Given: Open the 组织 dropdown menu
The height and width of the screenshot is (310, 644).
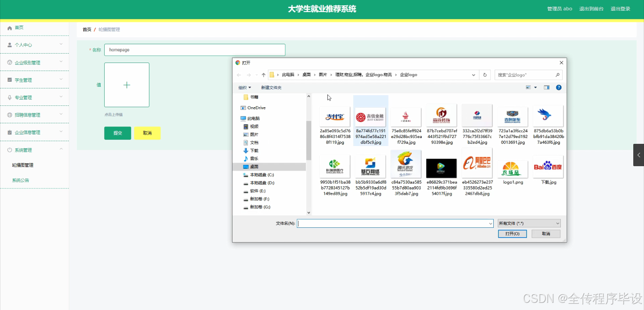Looking at the screenshot, I should (x=245, y=88).
